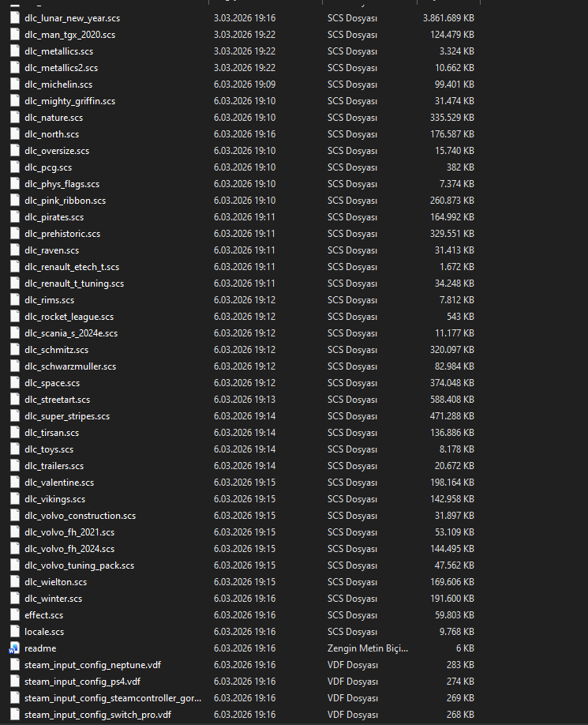Click the file icon of steam_input_config_switch_pro.vdf
This screenshot has height=725, width=588.
tap(15, 715)
